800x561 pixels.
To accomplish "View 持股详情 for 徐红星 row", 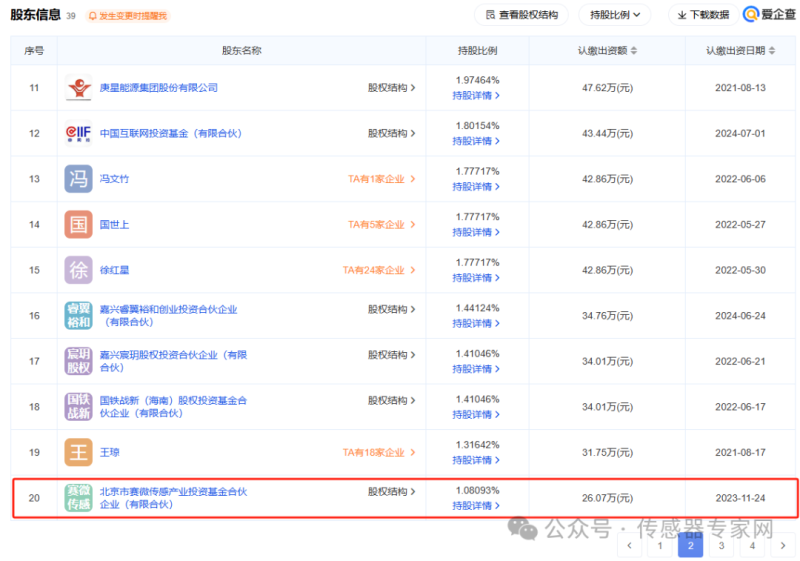I will tap(476, 277).
